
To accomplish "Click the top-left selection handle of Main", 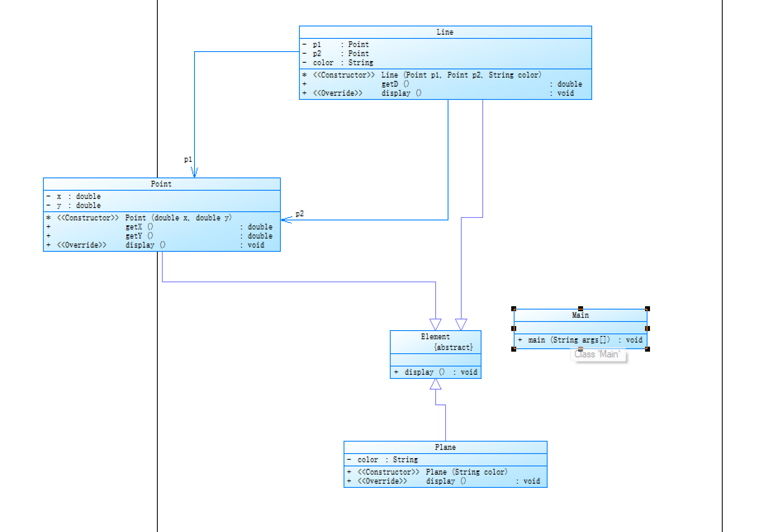I will [x=514, y=309].
